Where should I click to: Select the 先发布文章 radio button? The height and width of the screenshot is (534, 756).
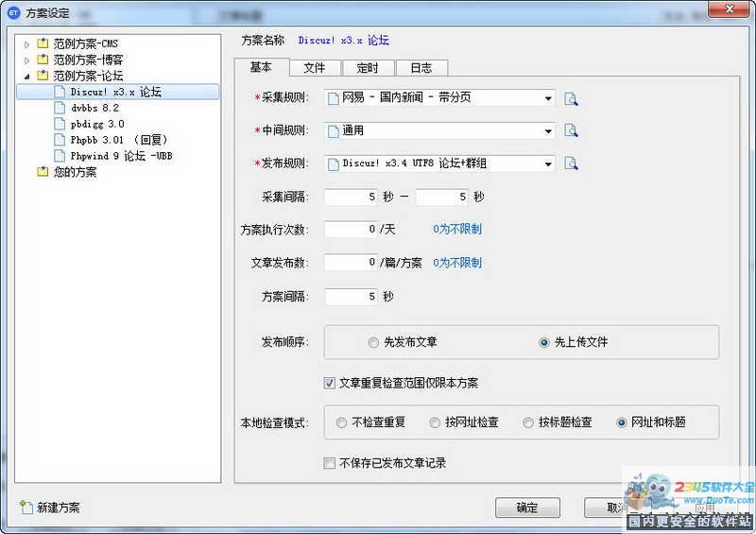[373, 342]
